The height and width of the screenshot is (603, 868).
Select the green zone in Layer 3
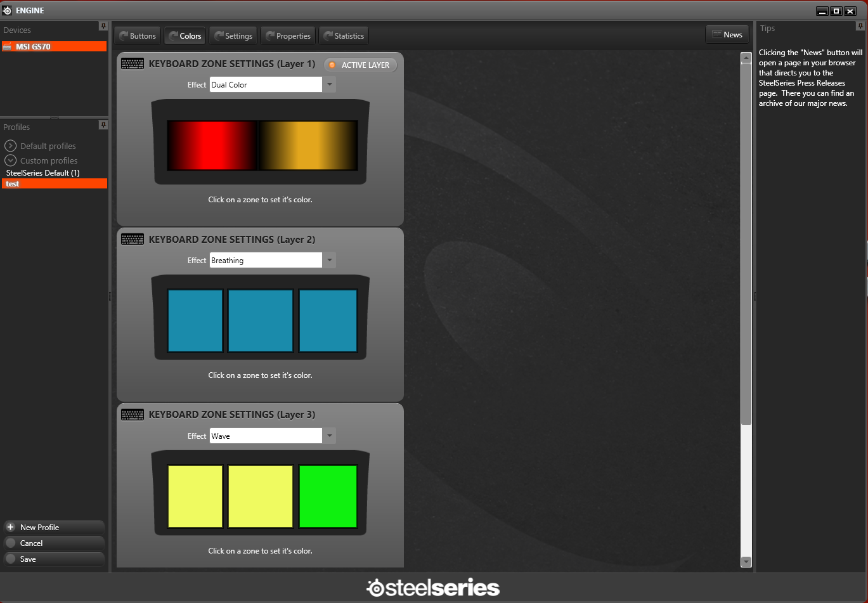point(328,496)
